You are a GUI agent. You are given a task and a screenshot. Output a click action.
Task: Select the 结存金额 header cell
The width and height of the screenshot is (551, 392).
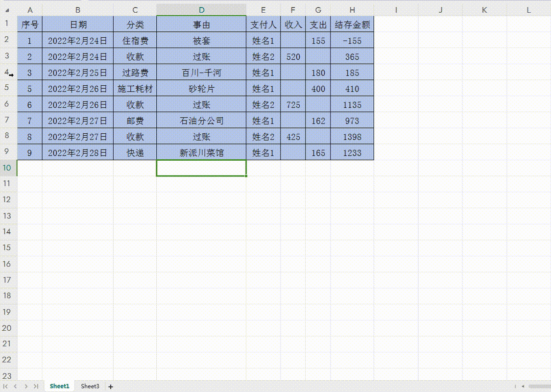point(352,24)
